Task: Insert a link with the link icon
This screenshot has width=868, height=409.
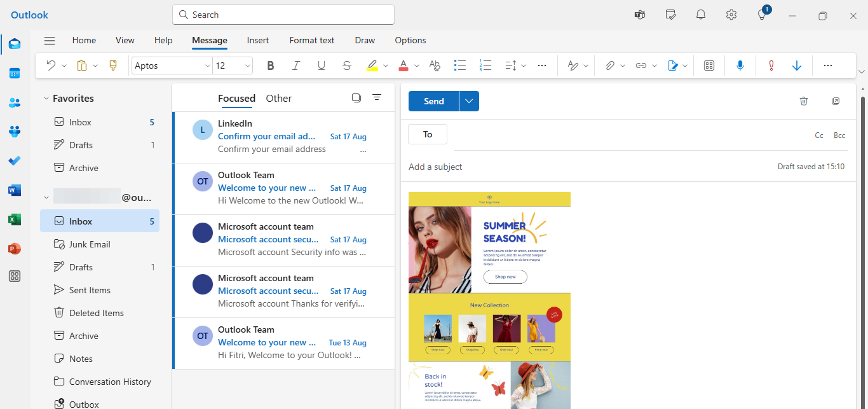Action: tap(641, 65)
